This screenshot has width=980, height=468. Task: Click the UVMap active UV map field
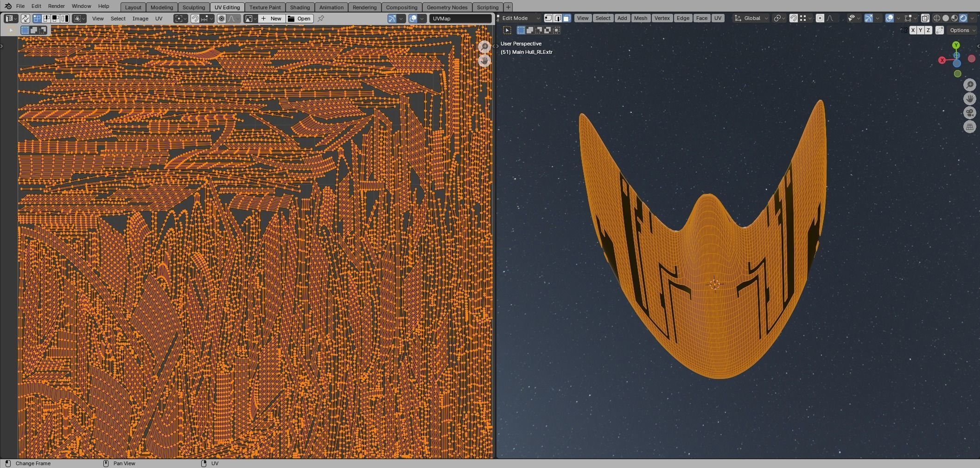point(460,19)
